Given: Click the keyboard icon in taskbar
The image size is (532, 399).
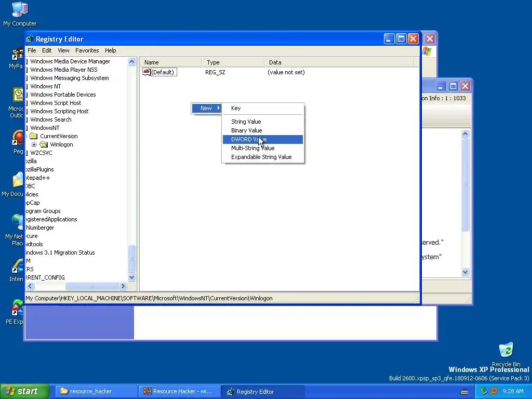Looking at the screenshot, I should click(x=464, y=392).
